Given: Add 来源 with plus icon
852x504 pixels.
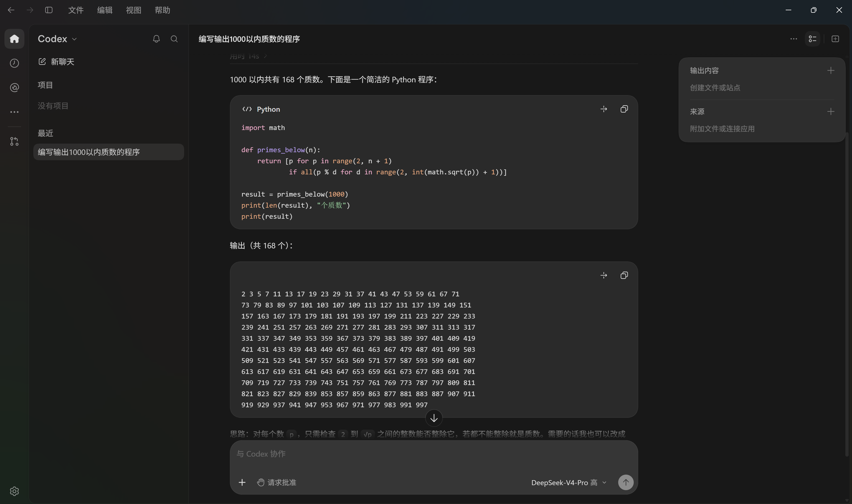Looking at the screenshot, I should [x=831, y=111].
